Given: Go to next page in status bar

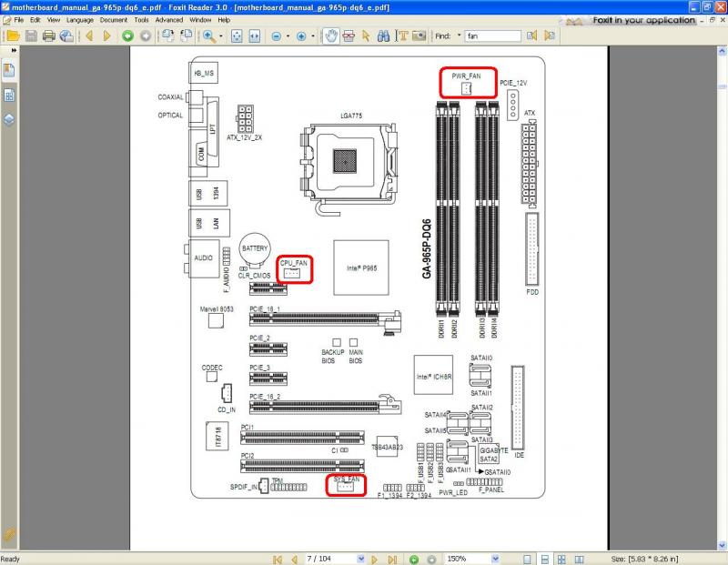Looking at the screenshot, I should click(x=375, y=560).
